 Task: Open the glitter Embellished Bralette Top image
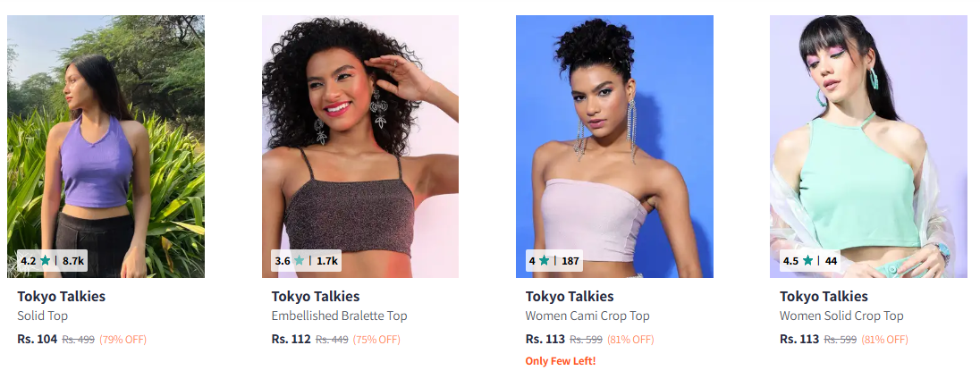tap(360, 146)
